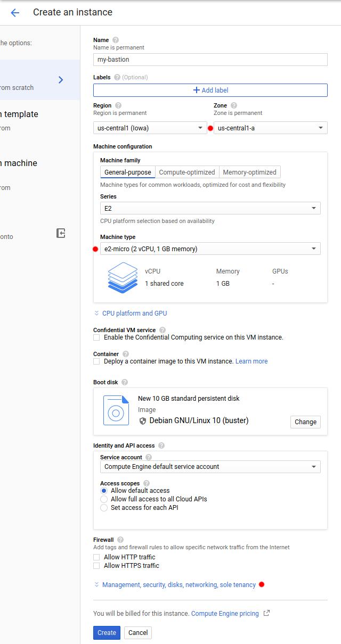Enable Confidential Computing service checkbox
This screenshot has width=341, height=644.
coord(96,337)
